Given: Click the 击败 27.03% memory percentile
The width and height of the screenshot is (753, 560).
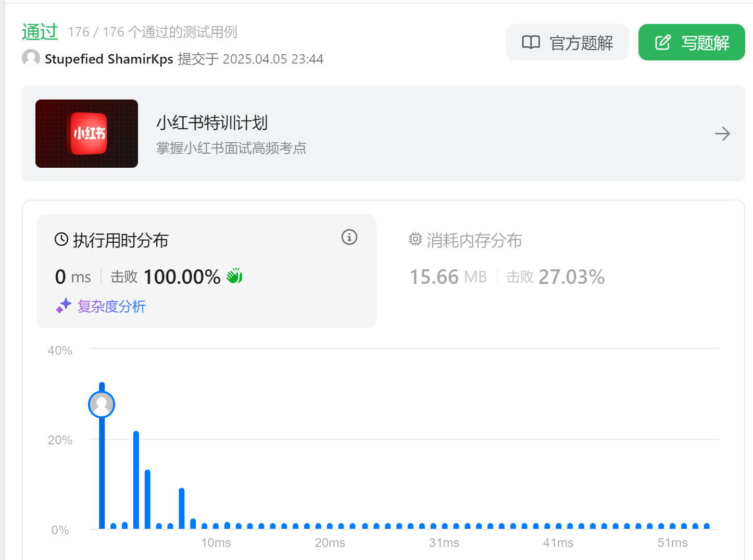Looking at the screenshot, I should [x=556, y=277].
